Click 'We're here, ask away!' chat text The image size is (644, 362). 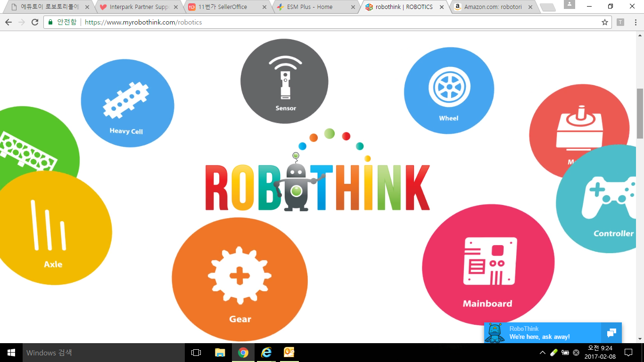539,337
